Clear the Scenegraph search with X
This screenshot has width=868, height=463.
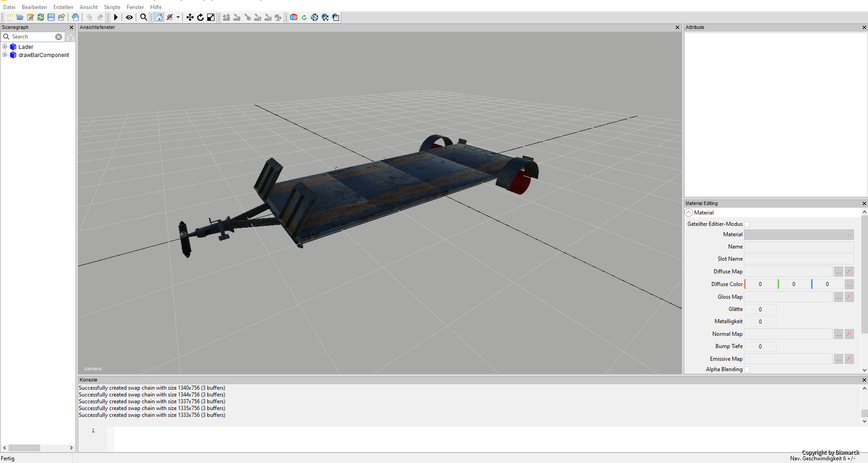59,37
